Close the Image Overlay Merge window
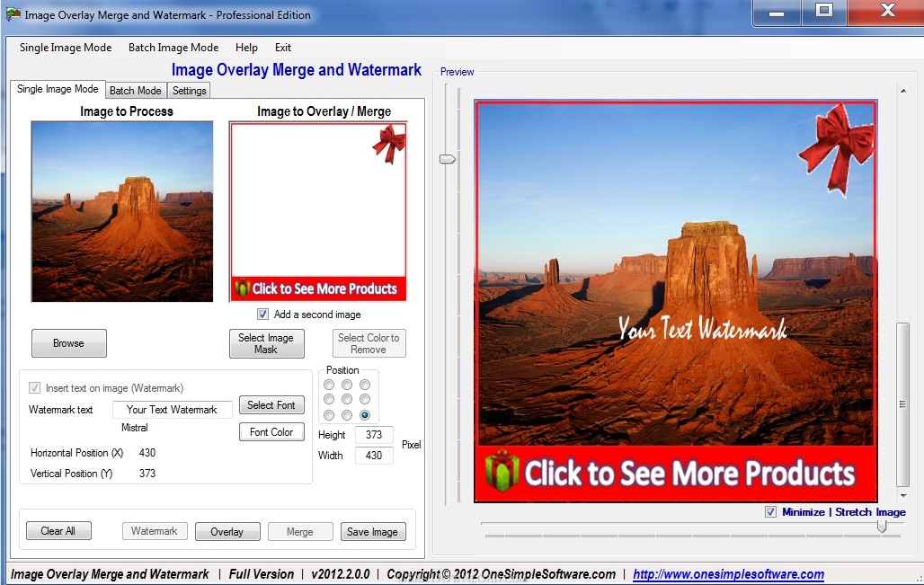The image size is (924, 585). point(887,13)
